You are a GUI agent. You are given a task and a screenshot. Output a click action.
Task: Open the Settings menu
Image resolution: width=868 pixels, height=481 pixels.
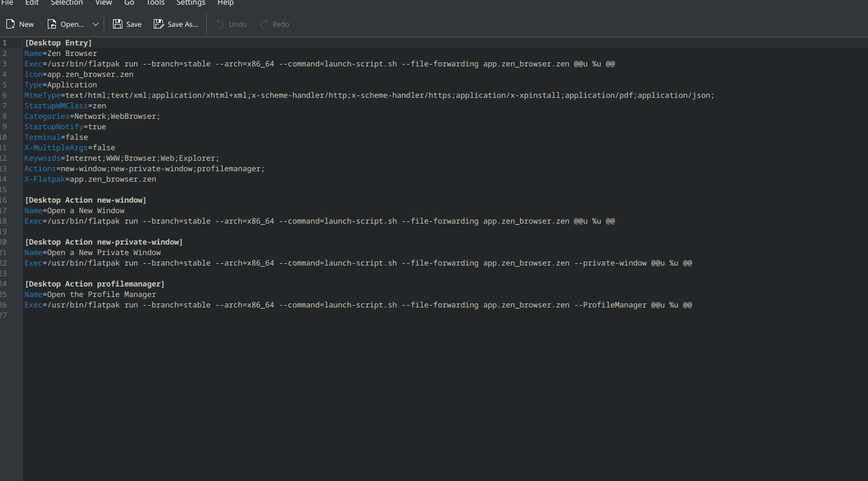click(x=191, y=3)
